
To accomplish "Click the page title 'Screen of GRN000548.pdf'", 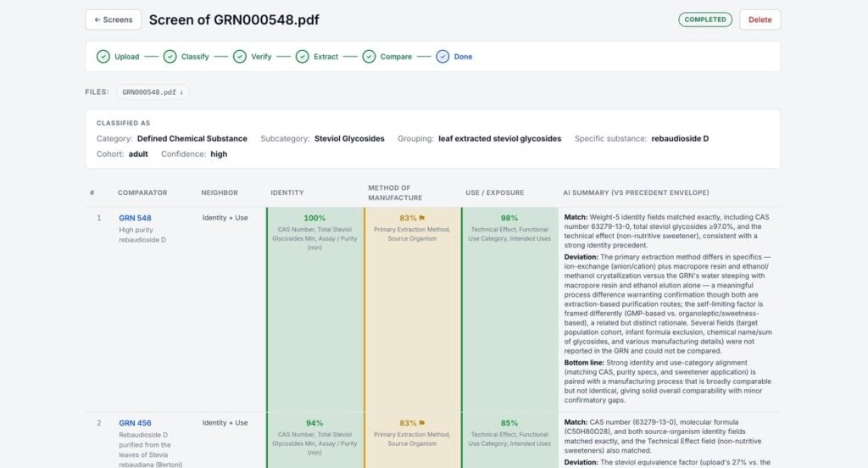I will (x=234, y=20).
